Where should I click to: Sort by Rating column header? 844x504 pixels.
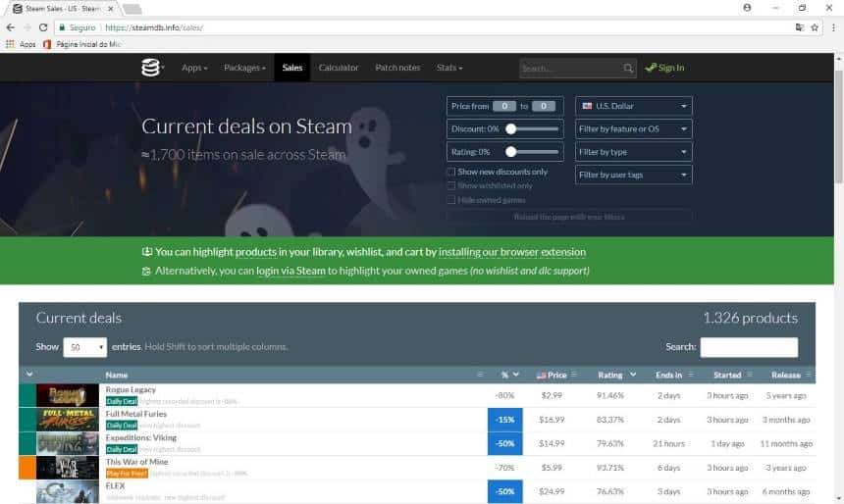[616, 375]
